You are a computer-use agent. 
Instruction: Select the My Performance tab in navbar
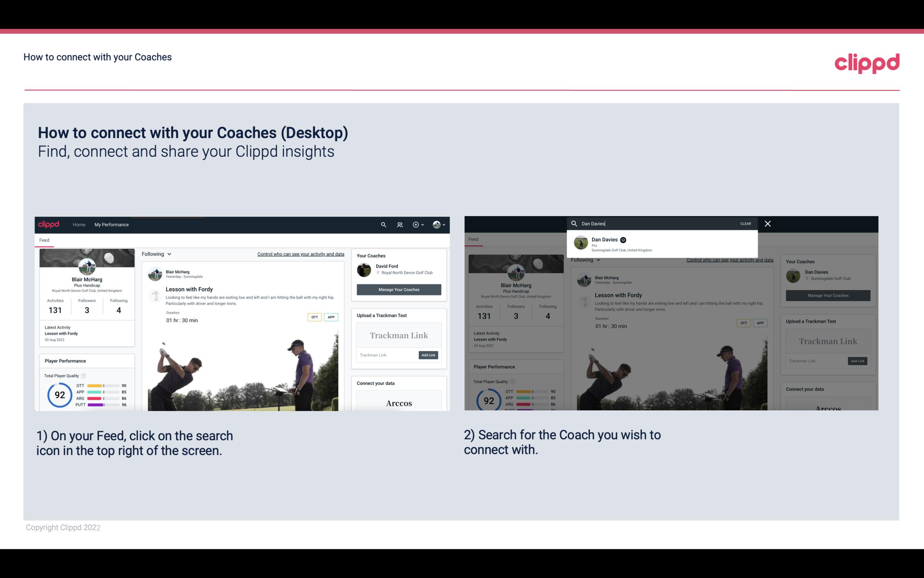tap(112, 224)
